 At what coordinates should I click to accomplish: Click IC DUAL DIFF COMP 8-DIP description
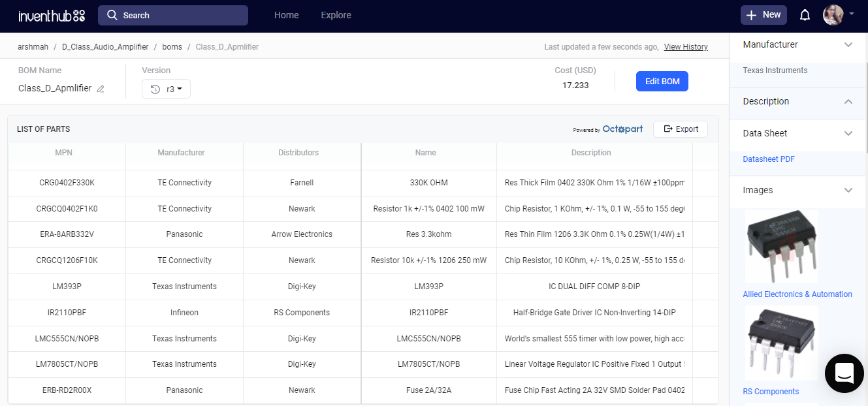click(x=594, y=287)
